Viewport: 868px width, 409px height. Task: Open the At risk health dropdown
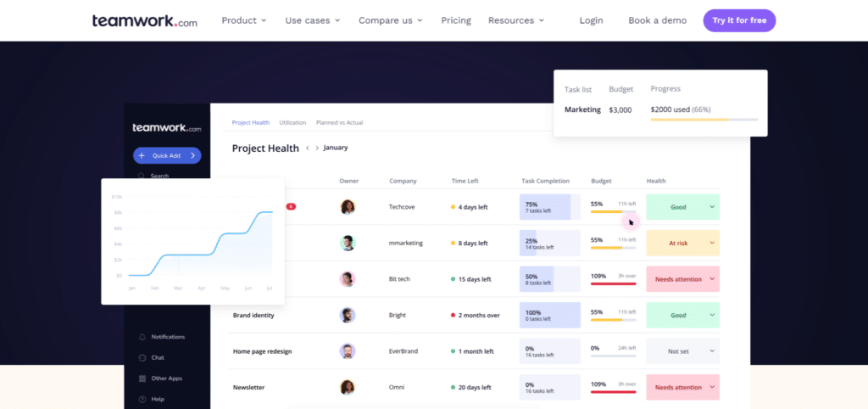[683, 244]
